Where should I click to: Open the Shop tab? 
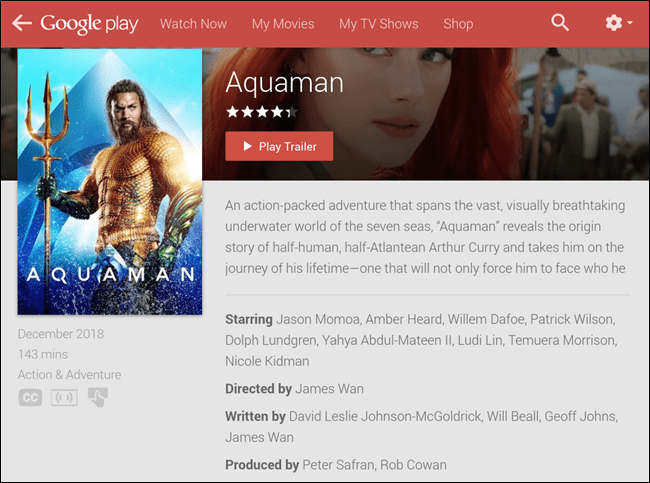point(458,23)
